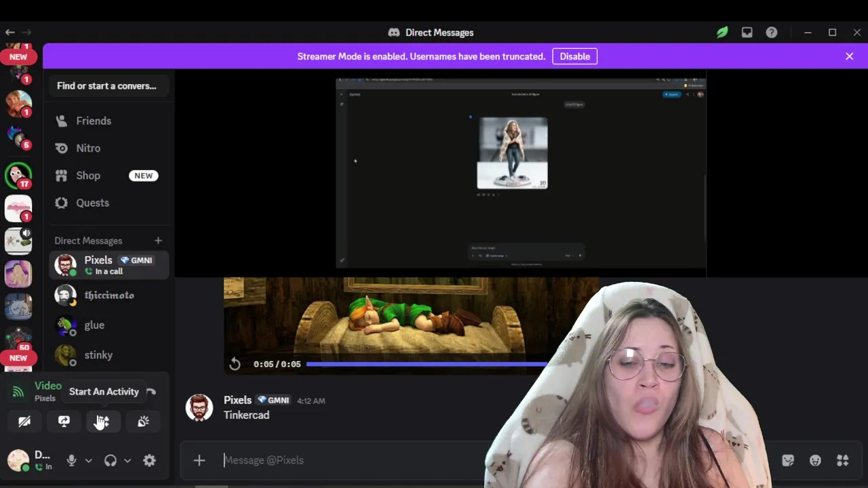Open attachment plus button in message box

[x=199, y=460]
